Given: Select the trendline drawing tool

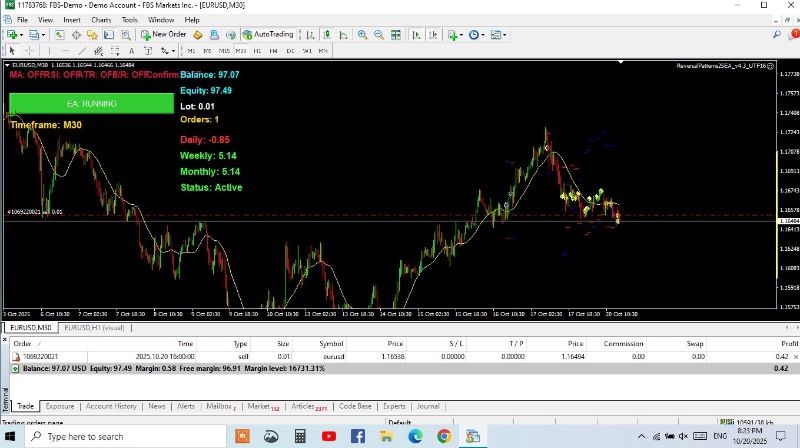Looking at the screenshot, I should (x=81, y=50).
